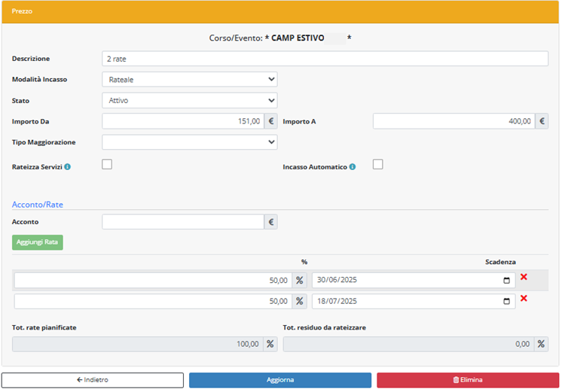Remove the 18/07/2025 installment with red X

click(x=524, y=299)
